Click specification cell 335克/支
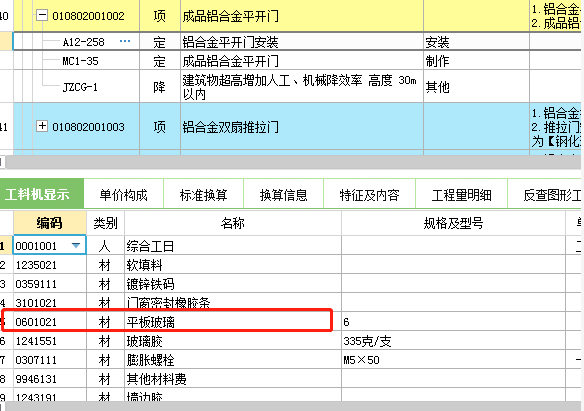This screenshot has width=584, height=411. 453,341
